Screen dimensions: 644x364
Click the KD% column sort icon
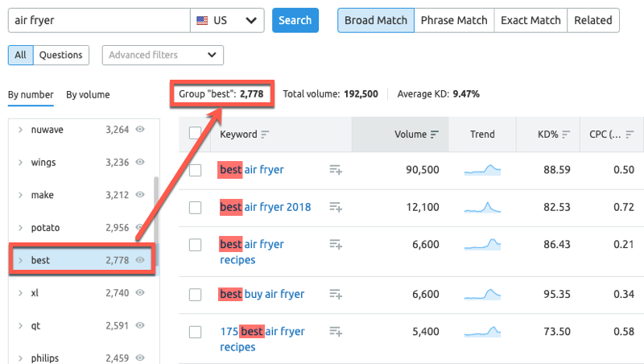[566, 134]
